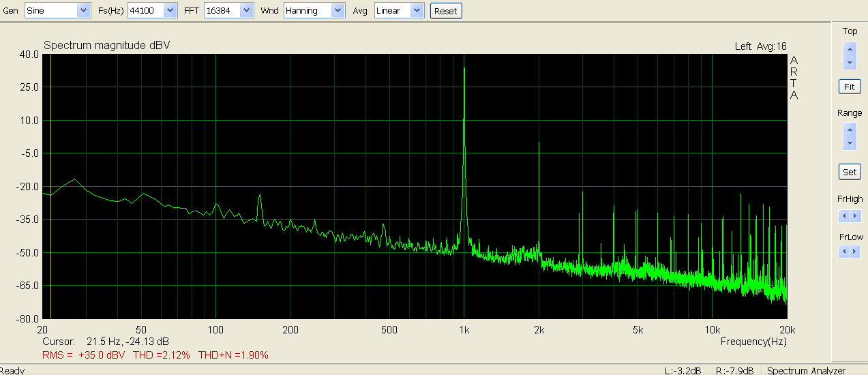Click the vertical 'ARTA' label beside the graph

click(x=794, y=78)
